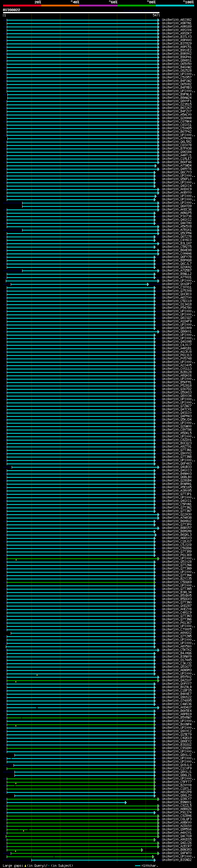Open hit UniRef100_A9PAV0
Image resolution: width=197 pixels, height=868 pixels.
[x=177, y=40]
